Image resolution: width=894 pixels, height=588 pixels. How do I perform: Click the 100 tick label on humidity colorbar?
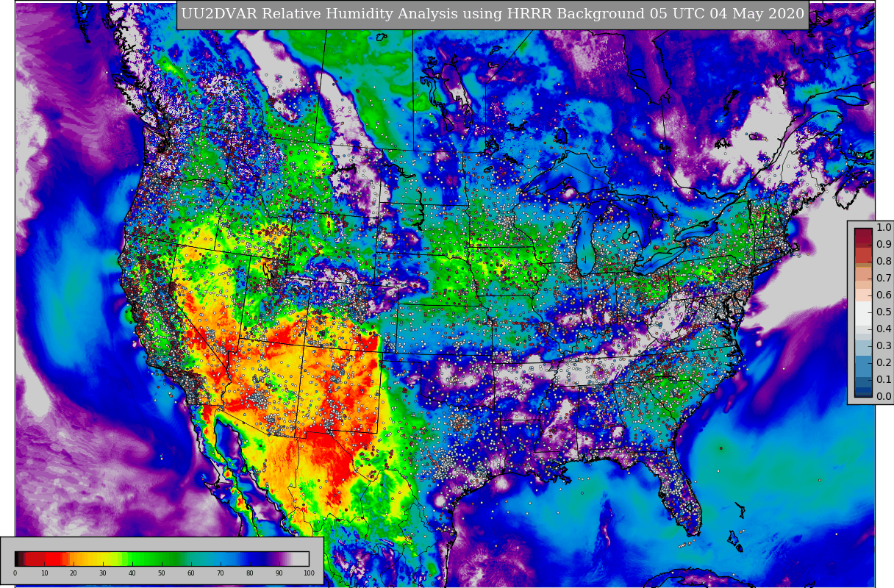coord(309,573)
